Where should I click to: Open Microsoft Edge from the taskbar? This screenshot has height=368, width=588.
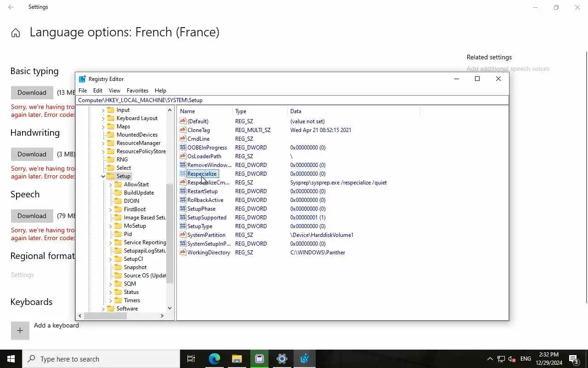click(215, 359)
